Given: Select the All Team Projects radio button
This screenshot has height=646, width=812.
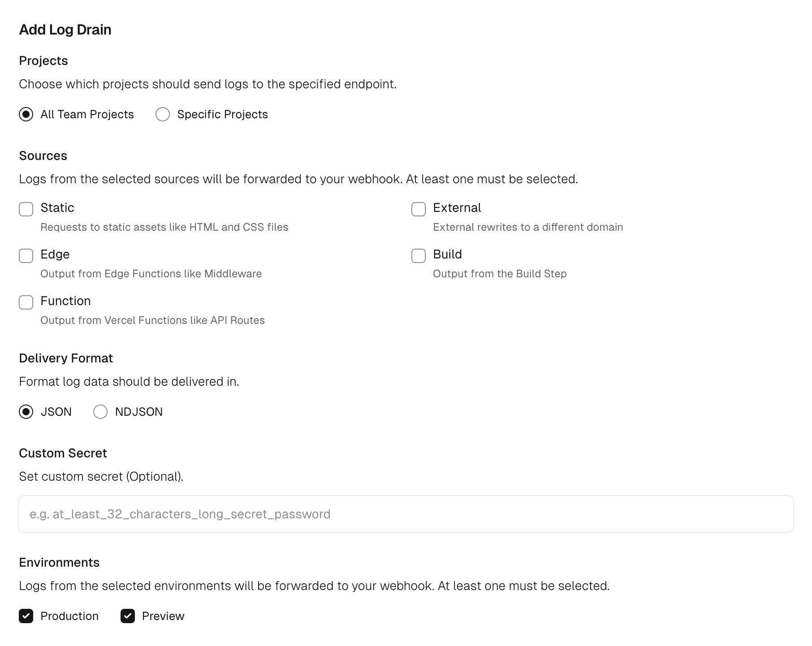Looking at the screenshot, I should (x=26, y=114).
